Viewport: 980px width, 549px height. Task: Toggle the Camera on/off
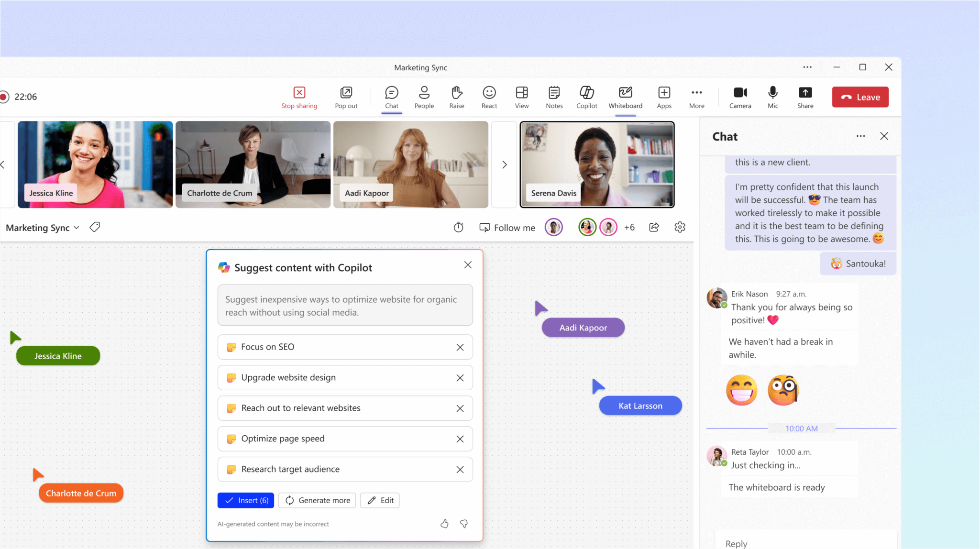(740, 96)
